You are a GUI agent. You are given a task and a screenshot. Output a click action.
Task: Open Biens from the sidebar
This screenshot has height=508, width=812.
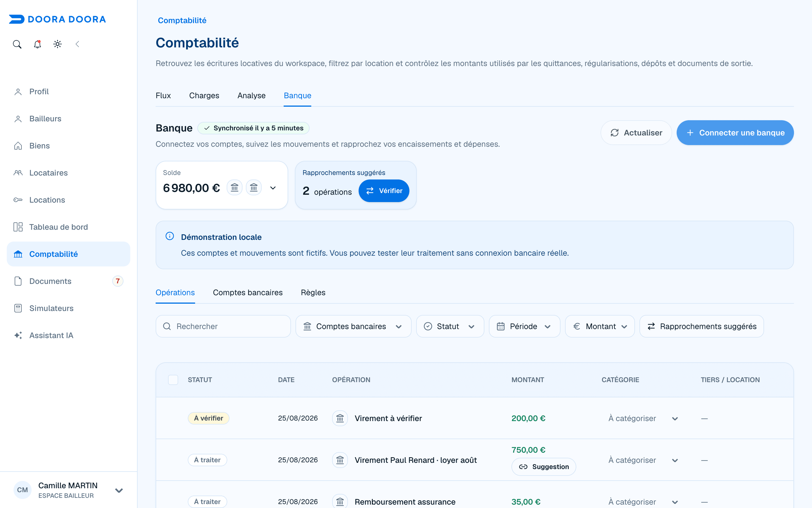[x=69, y=146]
